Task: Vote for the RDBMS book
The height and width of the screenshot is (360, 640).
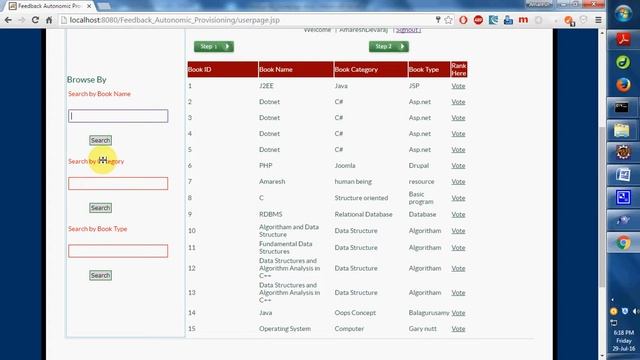Action: pos(458,214)
